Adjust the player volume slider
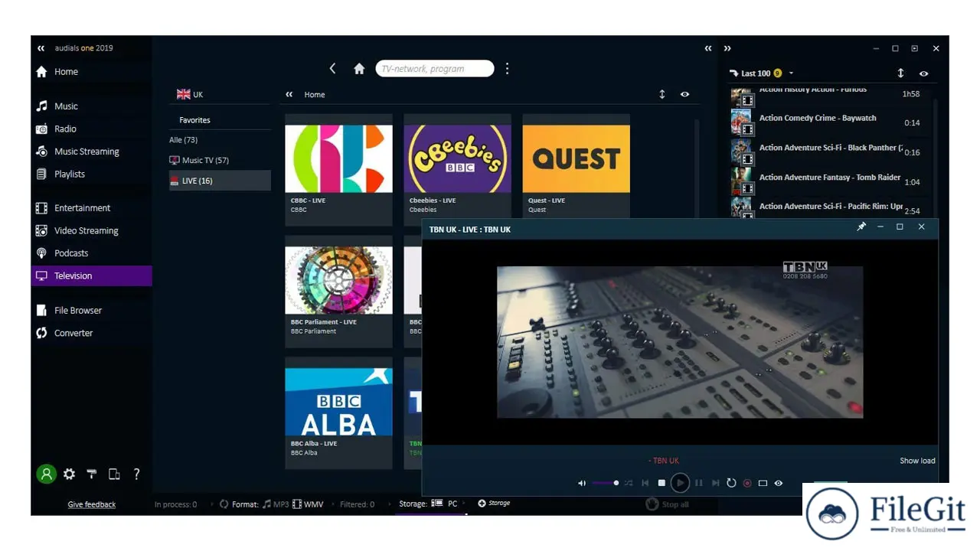Image resolution: width=980 pixels, height=551 pixels. (x=606, y=483)
